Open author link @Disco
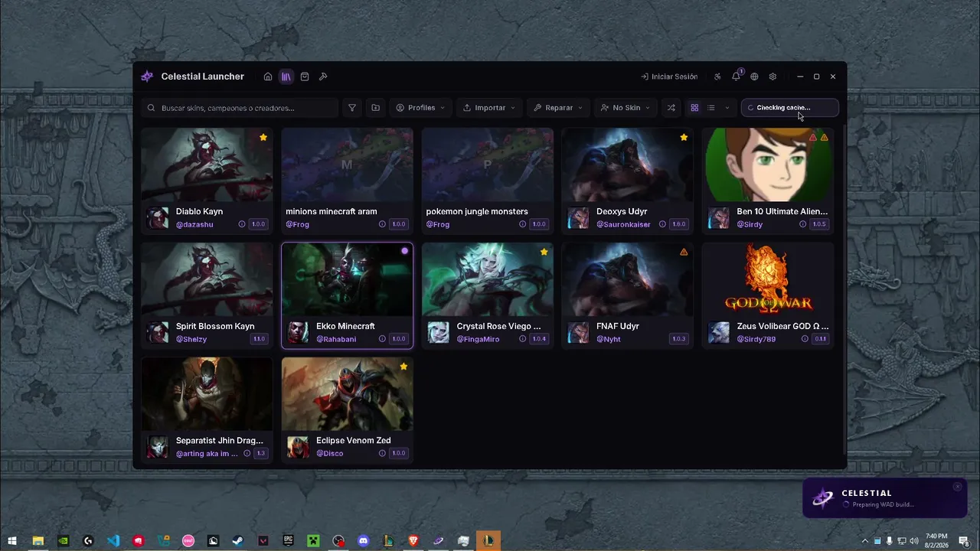Screen dimensions: 980x551 pos(329,454)
